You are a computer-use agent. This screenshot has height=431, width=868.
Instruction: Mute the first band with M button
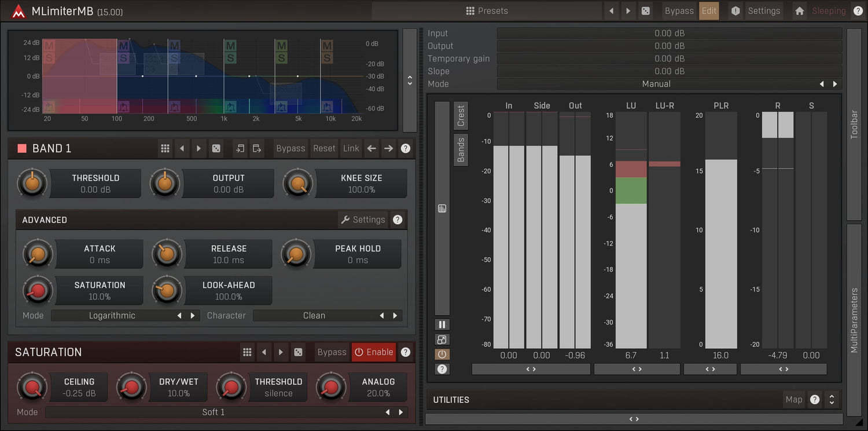(x=49, y=46)
